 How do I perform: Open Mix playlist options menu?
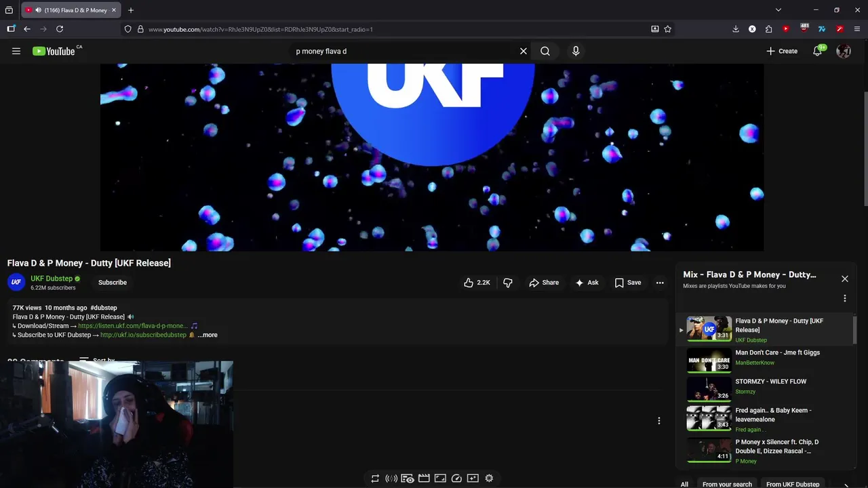click(845, 298)
